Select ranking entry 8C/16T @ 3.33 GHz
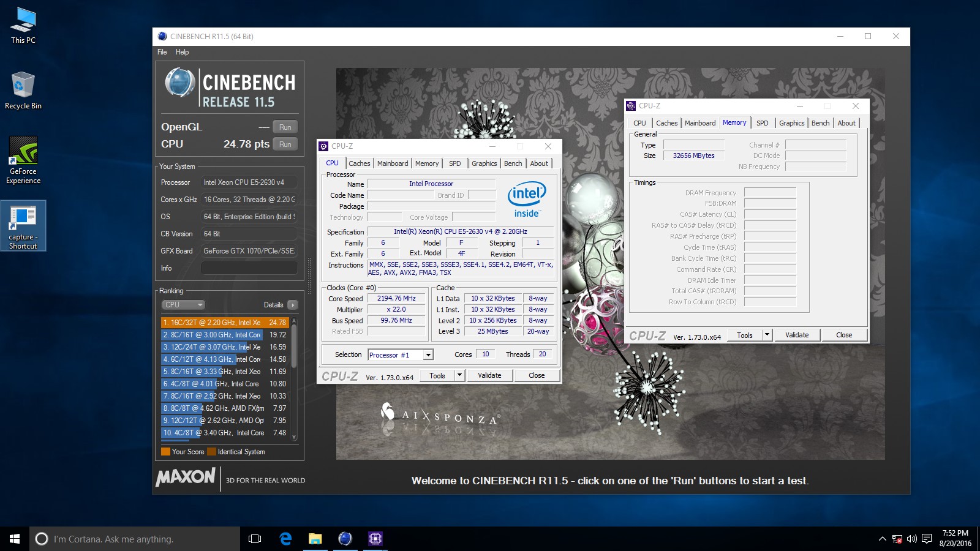The image size is (980, 551). (x=224, y=371)
